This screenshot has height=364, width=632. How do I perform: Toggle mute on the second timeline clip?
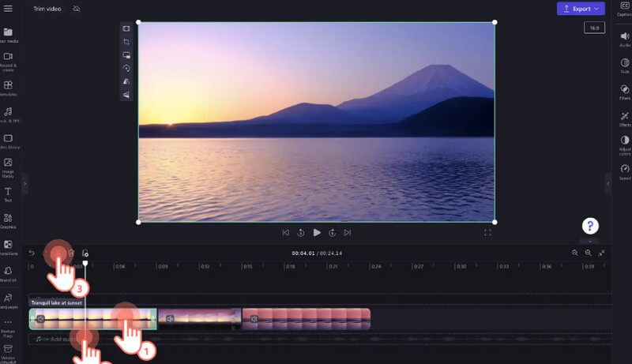170,319
